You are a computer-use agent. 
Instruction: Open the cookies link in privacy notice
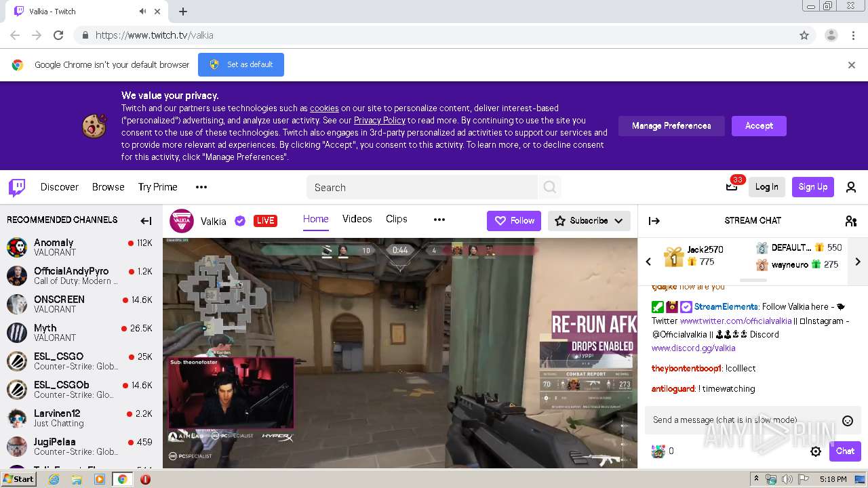click(324, 108)
